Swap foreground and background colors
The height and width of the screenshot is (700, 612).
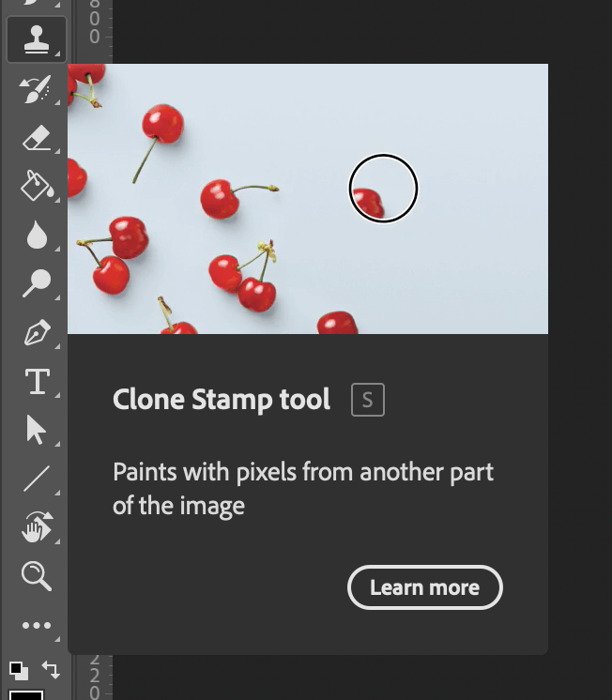(52, 670)
